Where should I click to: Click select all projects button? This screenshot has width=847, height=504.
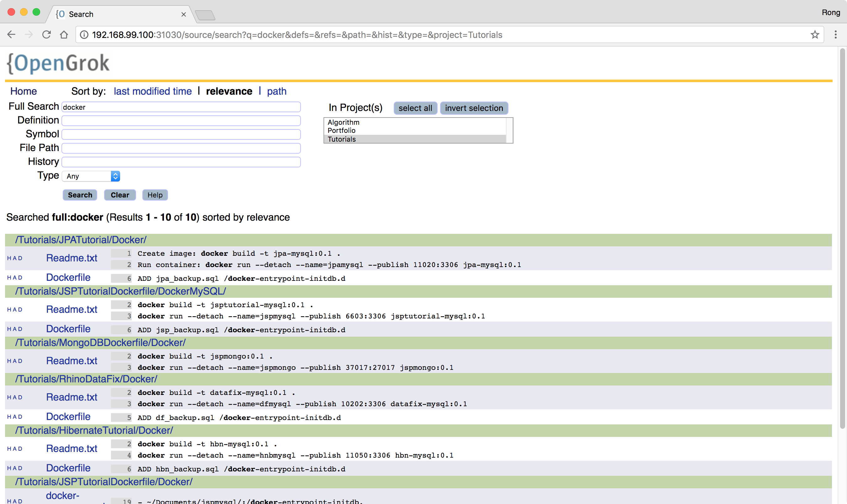(x=415, y=108)
